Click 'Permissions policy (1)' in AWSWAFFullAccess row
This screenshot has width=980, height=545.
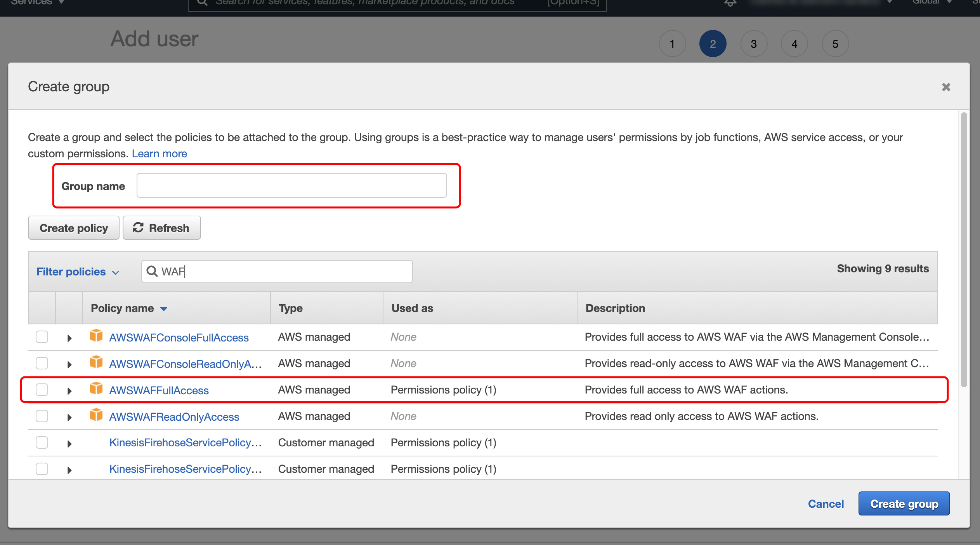444,390
